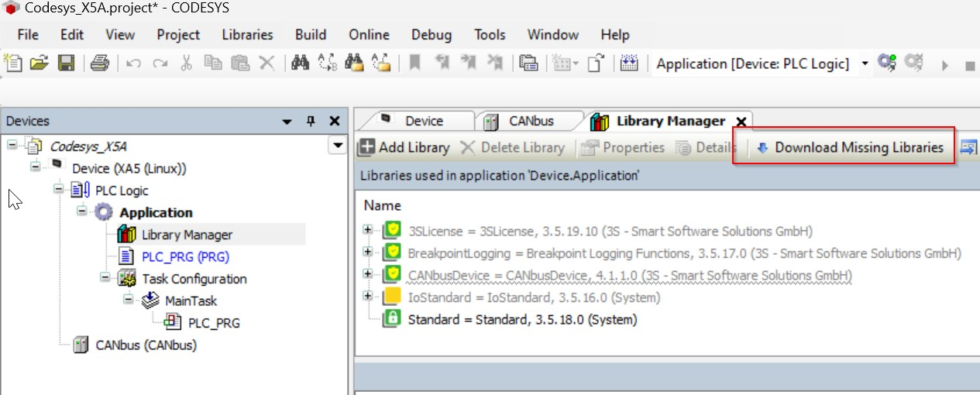Open the Tools menu
The image size is (980, 395).
tap(490, 35)
